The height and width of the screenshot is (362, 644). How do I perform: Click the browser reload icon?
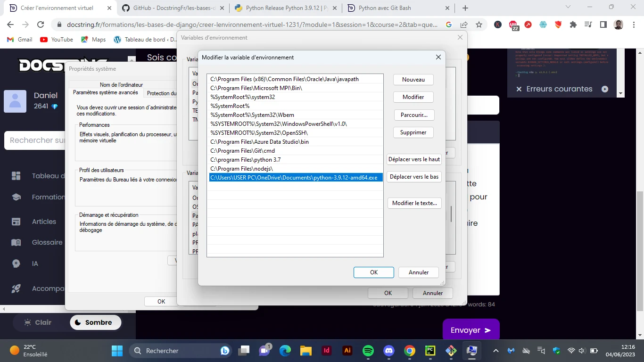41,25
